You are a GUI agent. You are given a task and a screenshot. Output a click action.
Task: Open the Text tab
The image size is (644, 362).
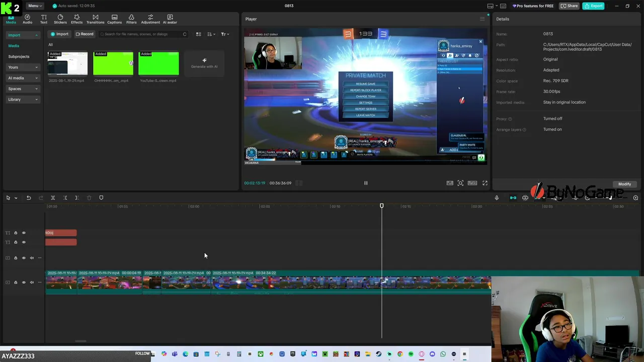coord(44,19)
